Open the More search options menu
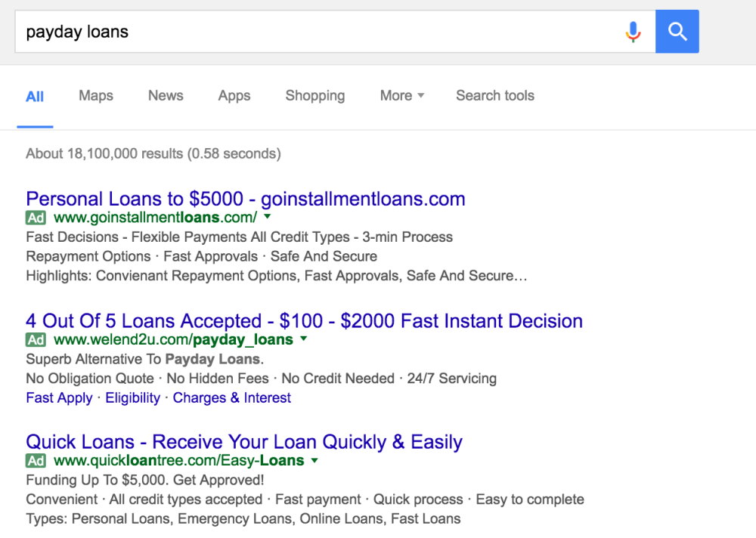The height and width of the screenshot is (538, 756). coord(401,96)
